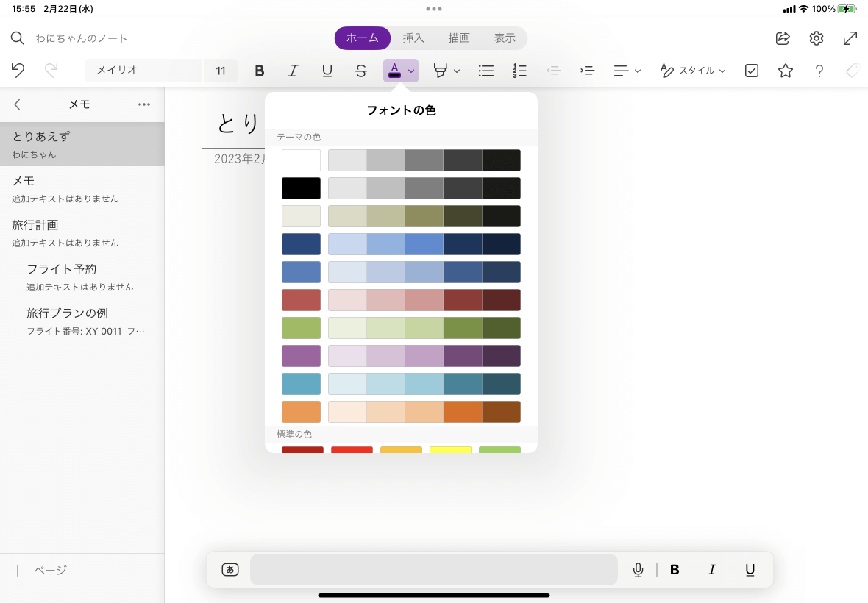Insert a bulleted list
Viewport: 868px width, 603px height.
click(x=485, y=71)
